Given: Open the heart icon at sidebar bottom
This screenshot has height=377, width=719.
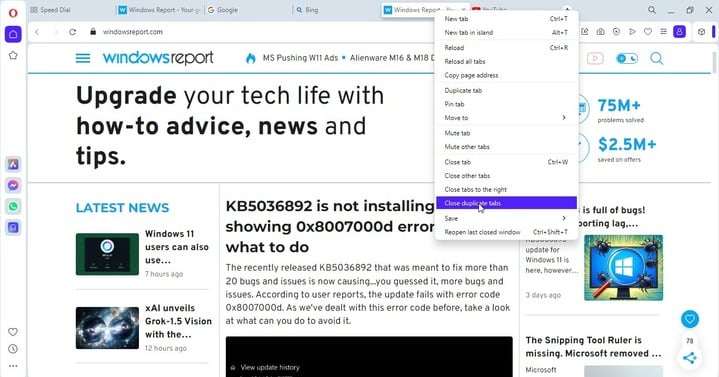Looking at the screenshot, I should 13,332.
